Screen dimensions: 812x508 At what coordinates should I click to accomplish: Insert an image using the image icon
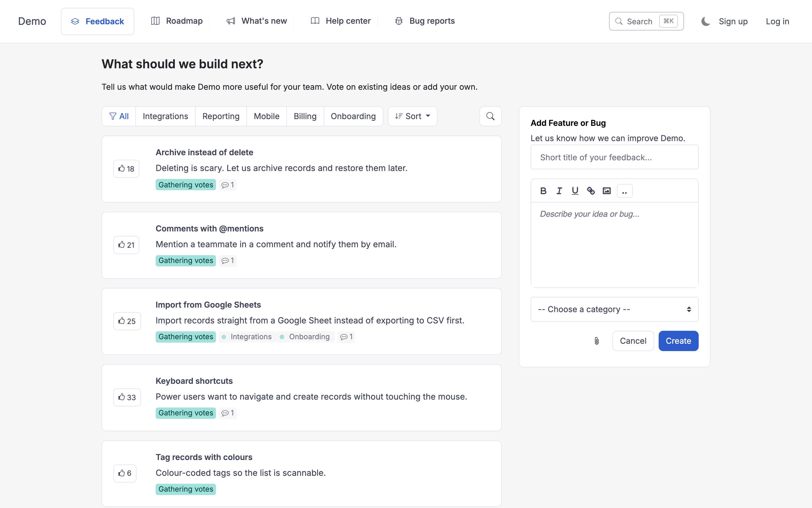coord(606,191)
